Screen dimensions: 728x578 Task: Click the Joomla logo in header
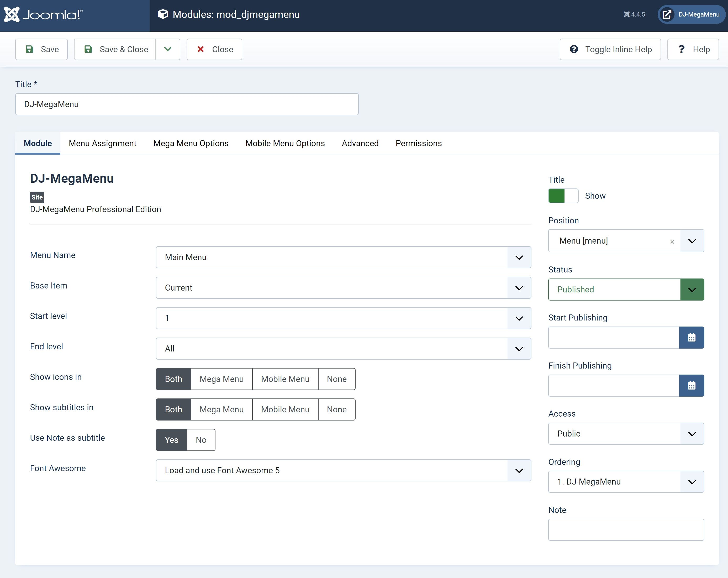click(x=43, y=14)
